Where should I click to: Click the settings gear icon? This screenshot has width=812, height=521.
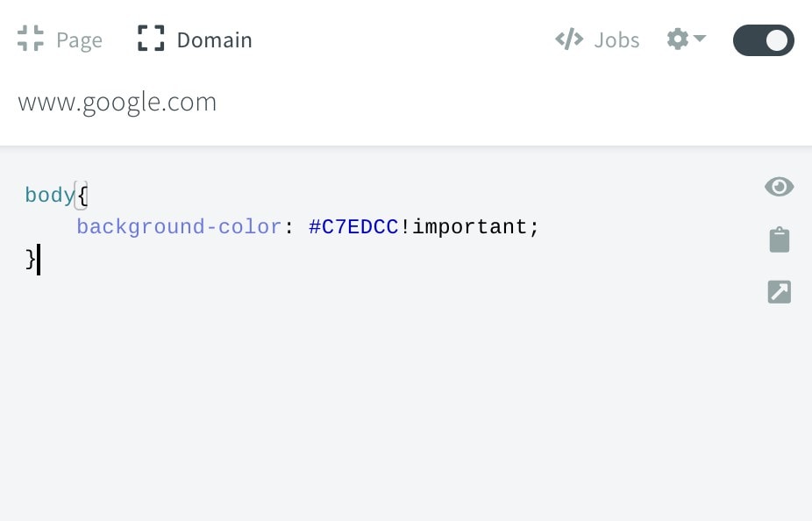(x=677, y=39)
